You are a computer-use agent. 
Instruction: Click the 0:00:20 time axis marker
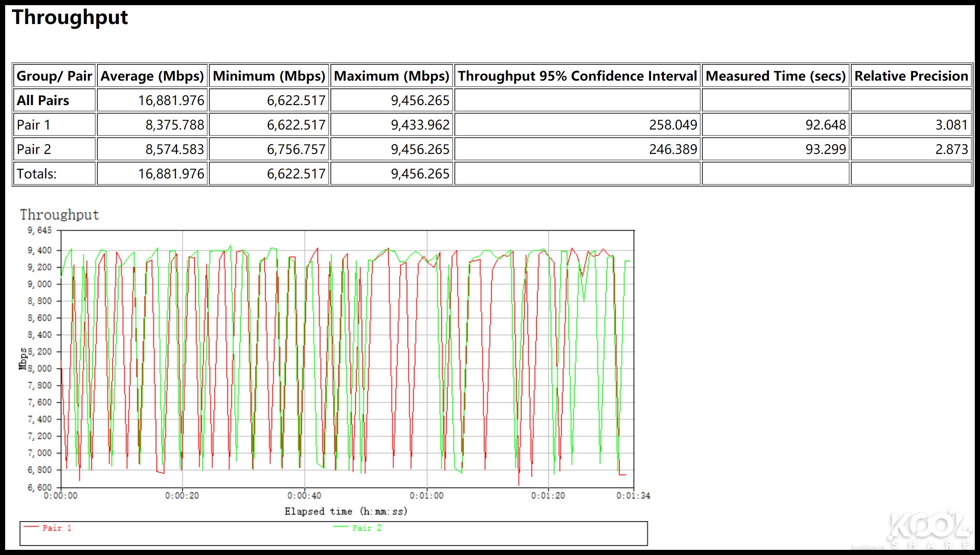pos(182,496)
